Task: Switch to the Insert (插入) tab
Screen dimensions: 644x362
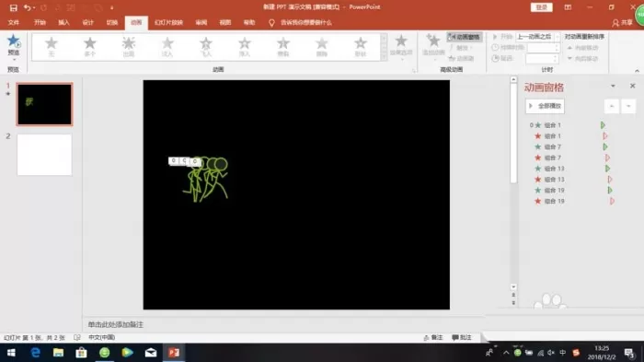Action: pyautogui.click(x=63, y=23)
